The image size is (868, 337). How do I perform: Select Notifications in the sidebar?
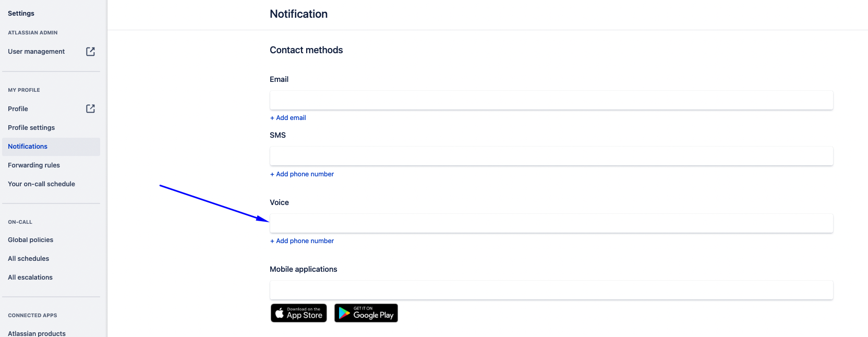pos(27,146)
